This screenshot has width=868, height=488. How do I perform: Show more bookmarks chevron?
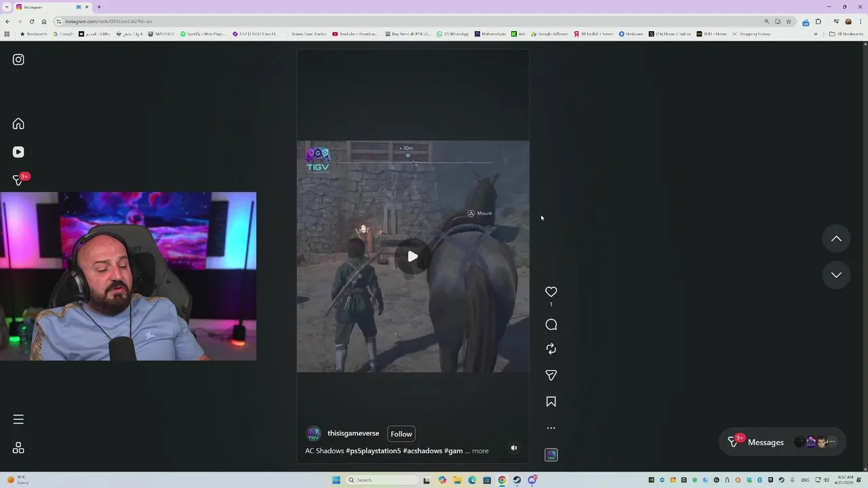point(816,34)
